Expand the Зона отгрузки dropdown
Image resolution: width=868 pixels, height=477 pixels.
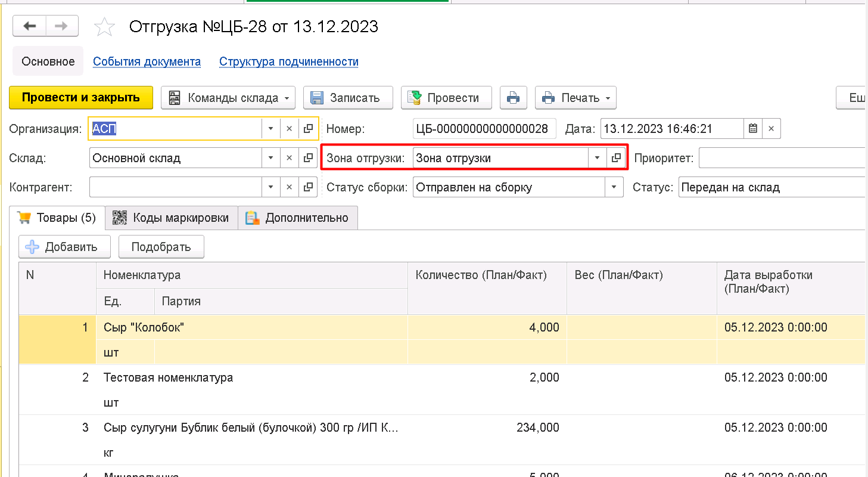pyautogui.click(x=597, y=158)
